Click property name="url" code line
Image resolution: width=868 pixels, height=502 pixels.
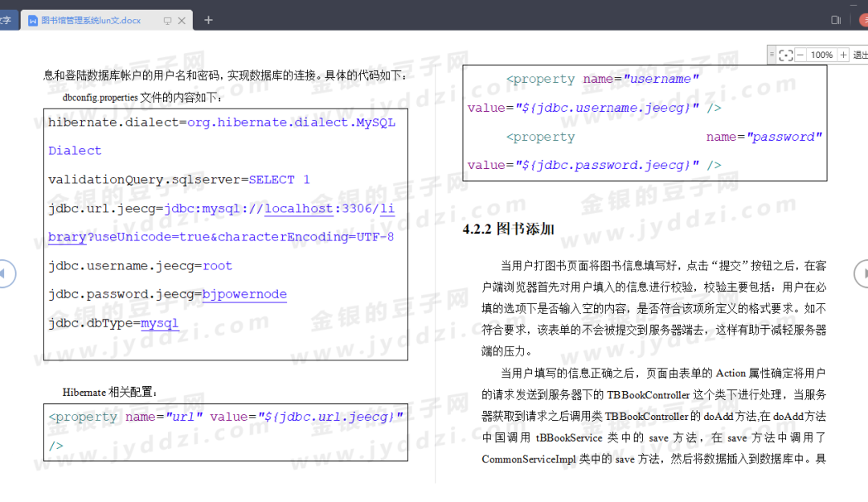[226, 417]
